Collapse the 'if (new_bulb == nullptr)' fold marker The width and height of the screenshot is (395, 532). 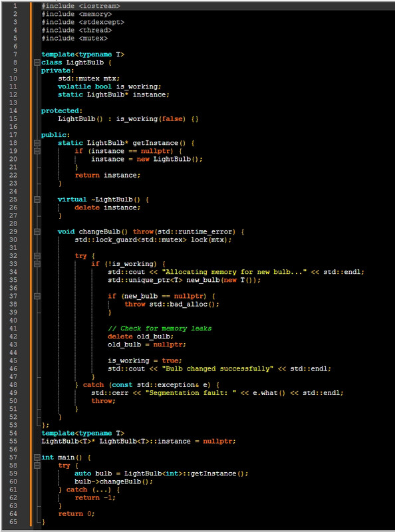coord(37,296)
